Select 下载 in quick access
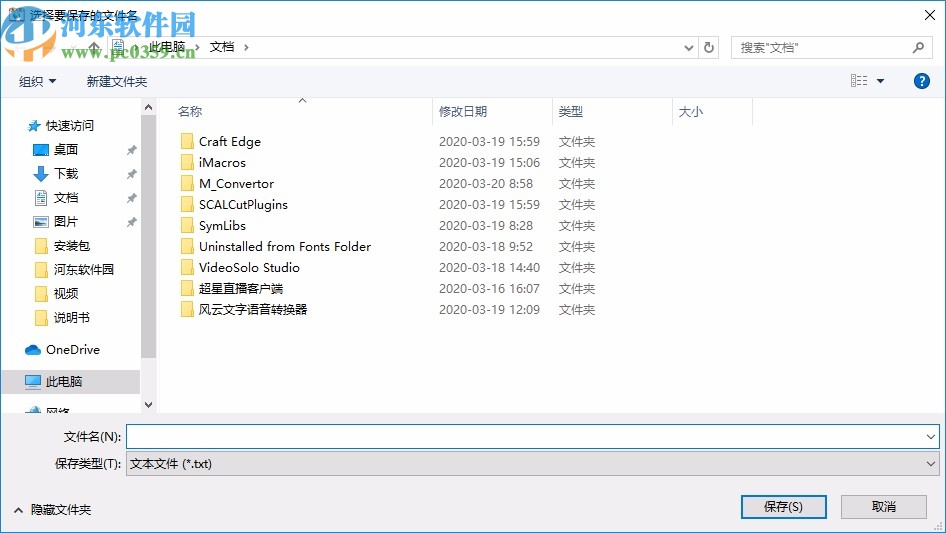This screenshot has width=946, height=533. pyautogui.click(x=66, y=174)
